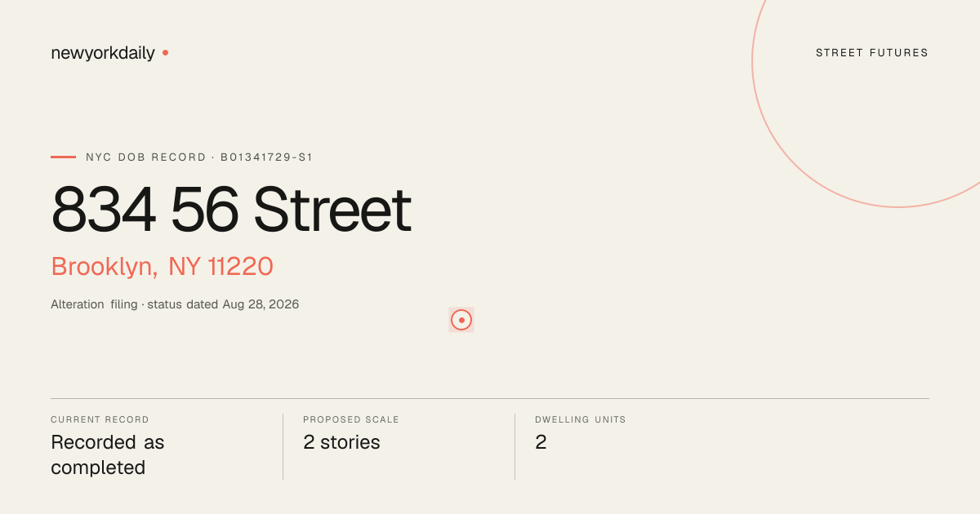Open the STREET FUTURES section link
This screenshot has height=514, width=980.
click(x=872, y=53)
